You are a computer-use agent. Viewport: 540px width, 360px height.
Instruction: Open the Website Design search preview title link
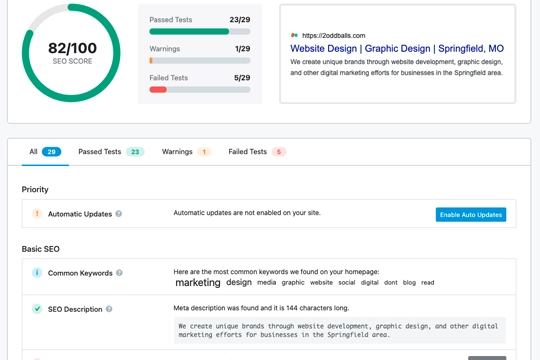(x=397, y=49)
